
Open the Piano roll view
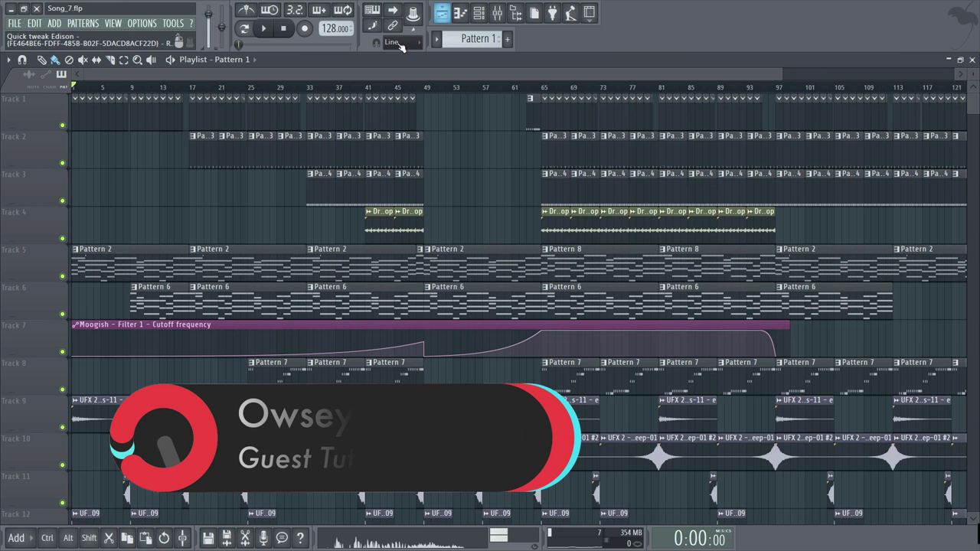click(460, 13)
